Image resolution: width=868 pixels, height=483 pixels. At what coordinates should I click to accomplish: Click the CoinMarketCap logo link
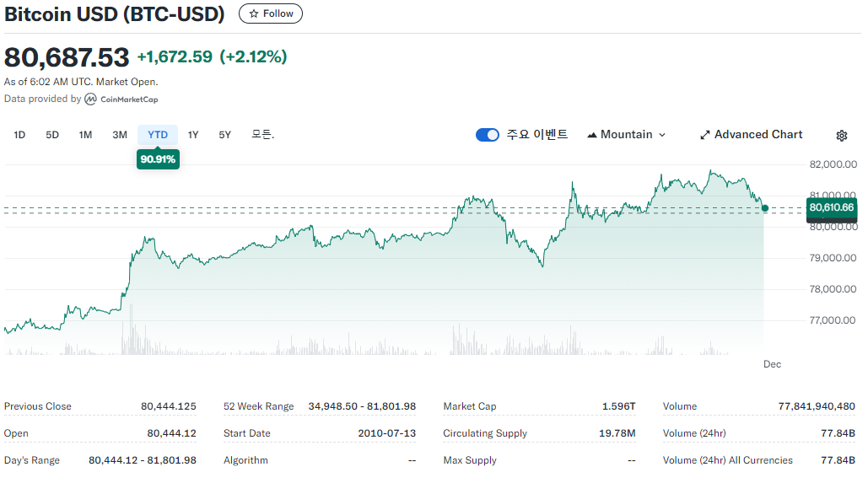121,99
